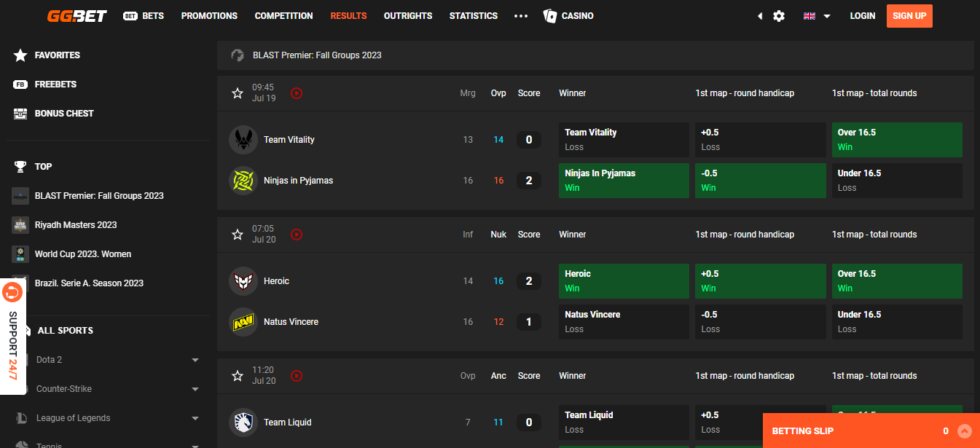The width and height of the screenshot is (980, 448).
Task: Click the Natus Vincere logo
Action: 243,322
